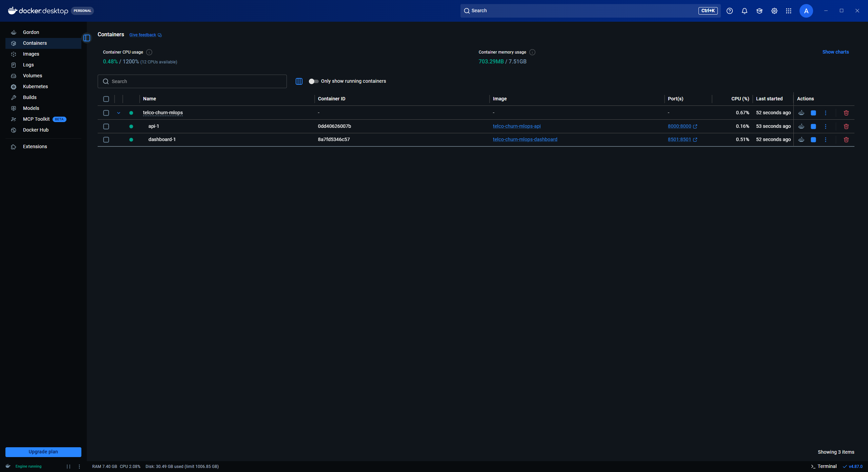The image size is (868, 472).
Task: Stop the api-1 container
Action: [x=813, y=126]
